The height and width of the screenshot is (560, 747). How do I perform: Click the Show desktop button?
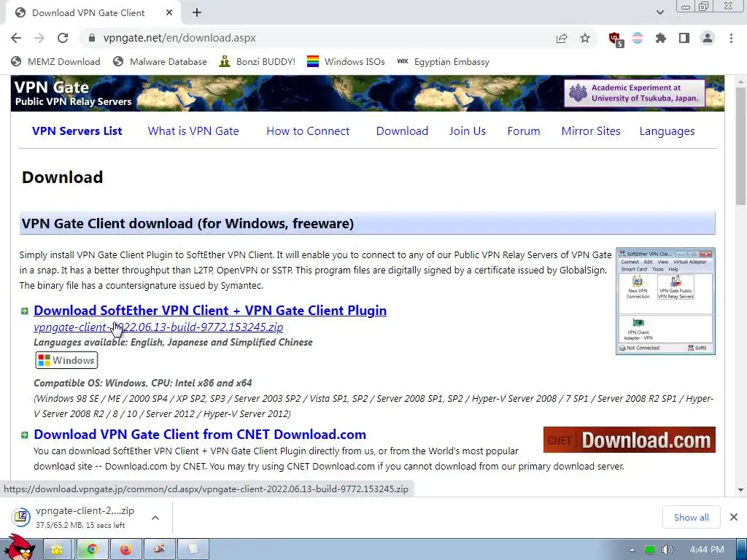point(742,550)
